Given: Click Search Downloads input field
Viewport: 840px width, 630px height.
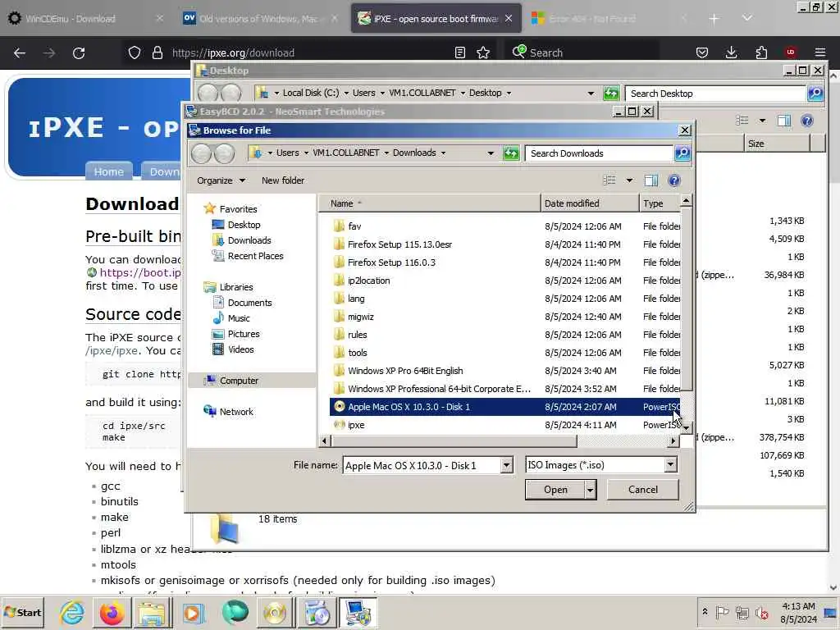Looking at the screenshot, I should click(599, 153).
